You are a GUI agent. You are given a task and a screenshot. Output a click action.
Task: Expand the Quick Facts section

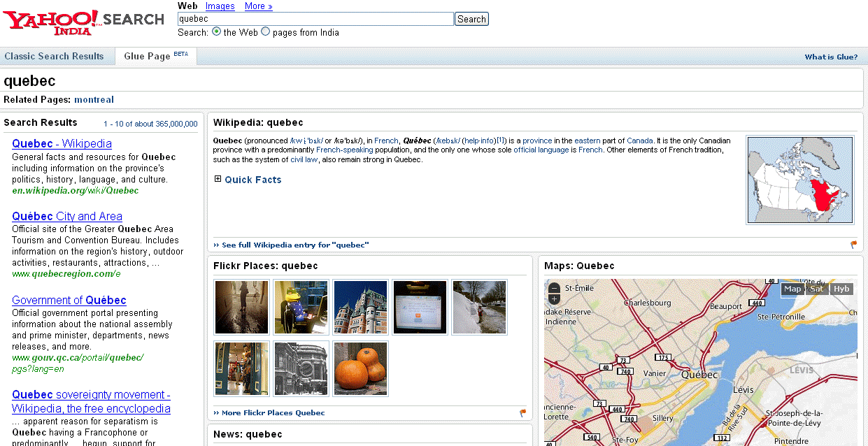218,179
